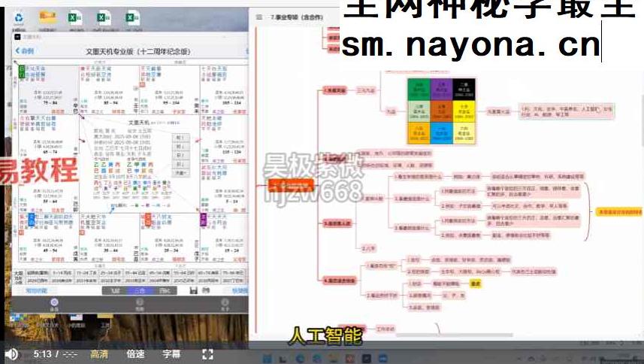Select the yellow summary node at the right edge

click(619, 212)
